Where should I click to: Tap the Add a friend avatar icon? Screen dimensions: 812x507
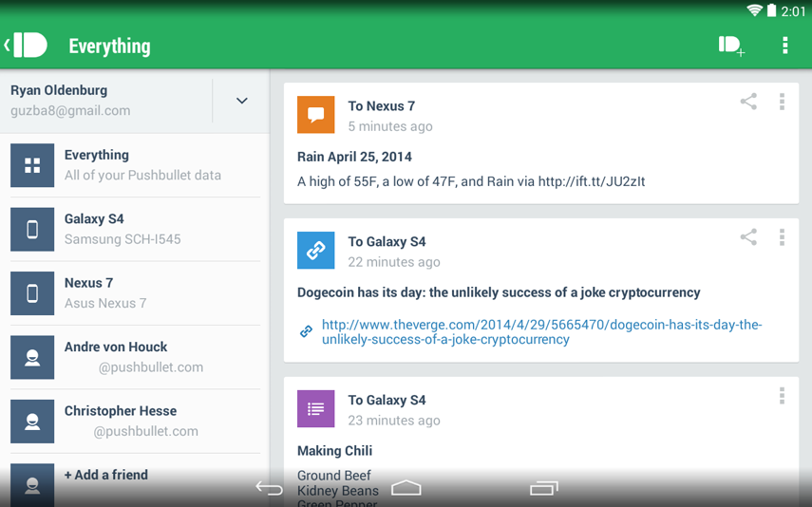[x=32, y=484]
